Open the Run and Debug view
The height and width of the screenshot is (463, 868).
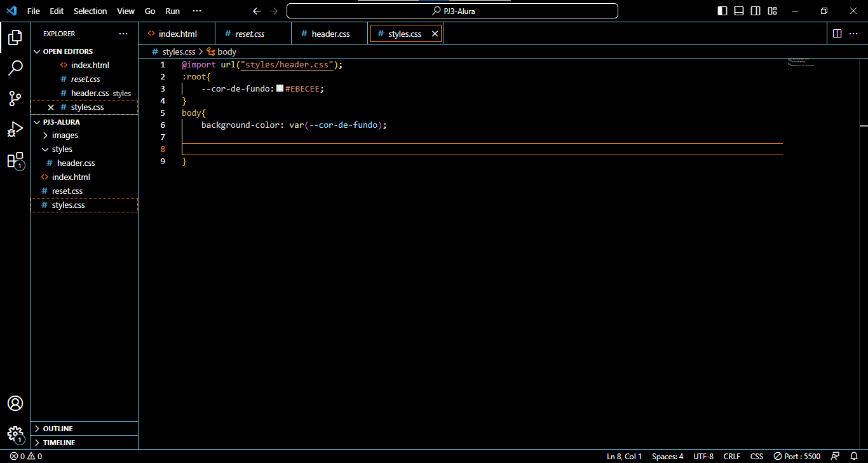[15, 129]
